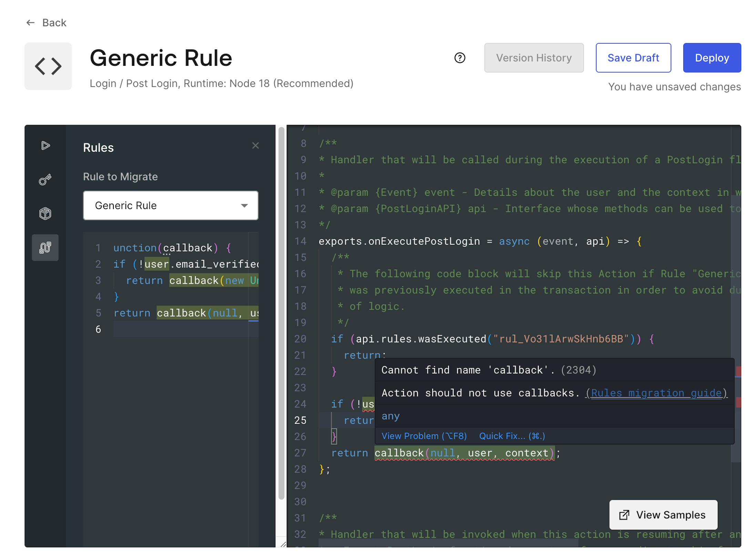Click View Problem in error tooltip
This screenshot has width=756, height=558.
coord(424,436)
